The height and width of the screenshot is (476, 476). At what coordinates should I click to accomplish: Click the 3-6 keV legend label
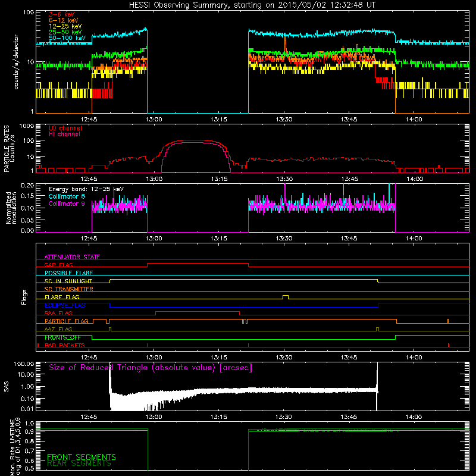pos(62,14)
